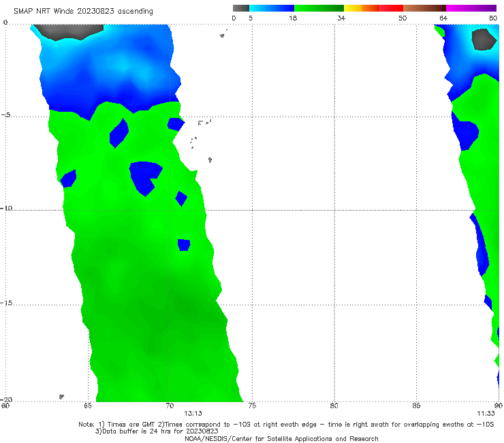Click the gray 0-5 segment of colorbar
504x443 pixels.
pos(241,8)
